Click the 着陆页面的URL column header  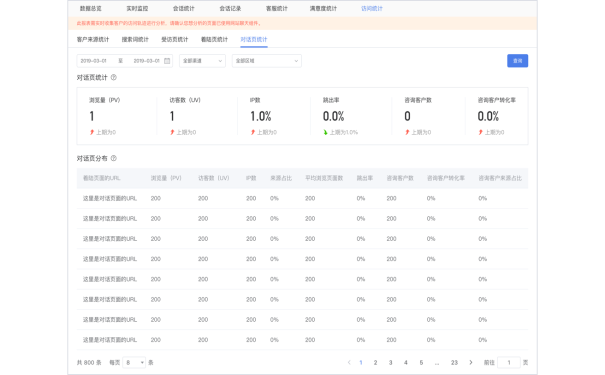(102, 178)
